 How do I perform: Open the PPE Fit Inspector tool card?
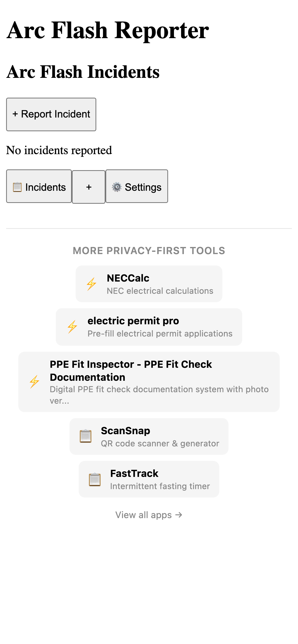pyautogui.click(x=149, y=382)
